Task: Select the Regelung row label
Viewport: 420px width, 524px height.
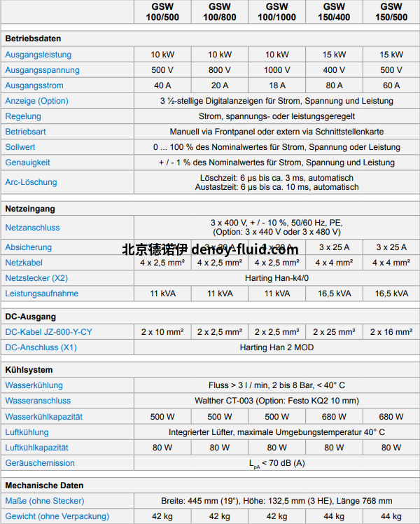Action: [x=23, y=116]
